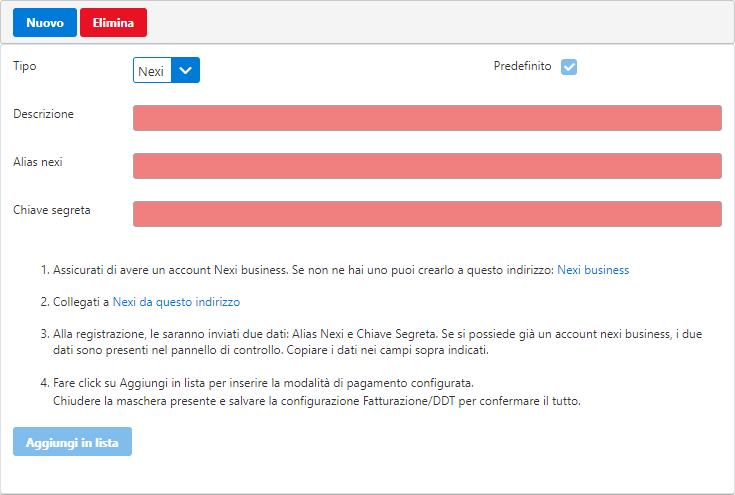Image resolution: width=735 pixels, height=495 pixels.
Task: Click the red Elimina button
Action: 113,22
